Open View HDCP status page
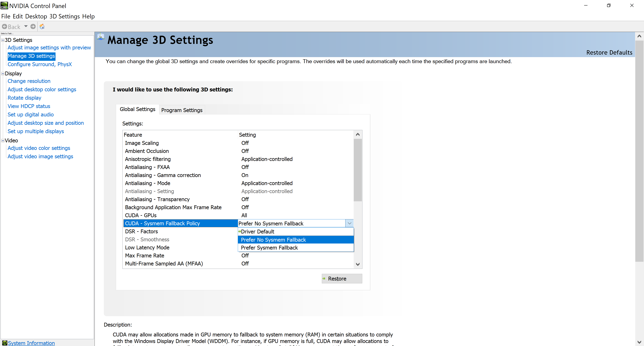 click(29, 106)
